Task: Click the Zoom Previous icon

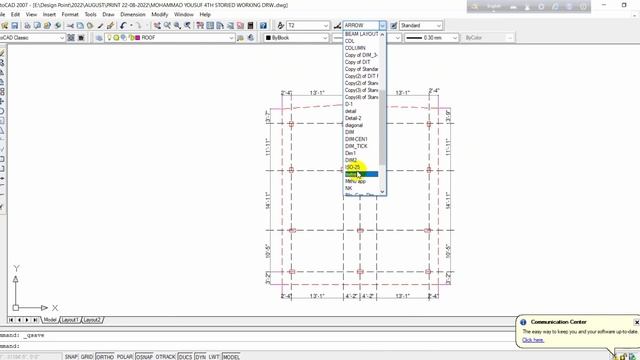Action: [x=187, y=26]
